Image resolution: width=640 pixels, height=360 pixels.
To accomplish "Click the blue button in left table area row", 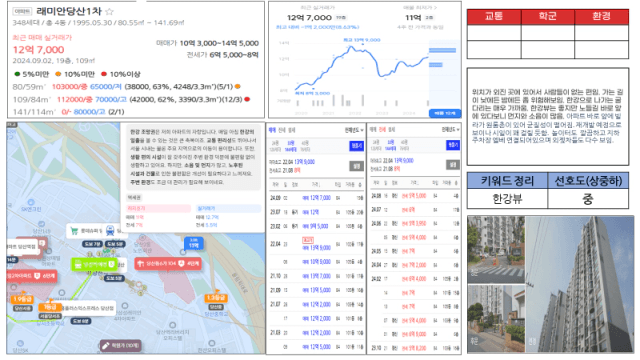I will [356, 146].
